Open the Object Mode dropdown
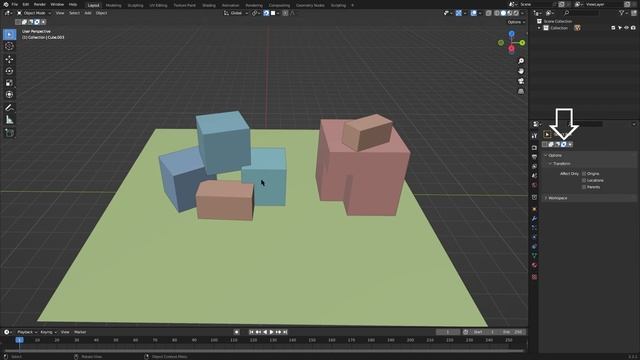640x360 pixels. (34, 13)
